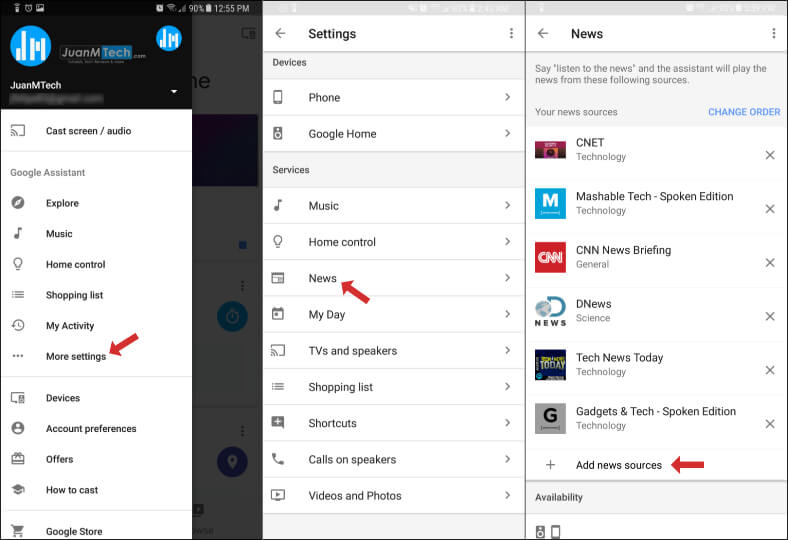Open the Google Home row chevron
788x540 pixels.
coord(508,133)
